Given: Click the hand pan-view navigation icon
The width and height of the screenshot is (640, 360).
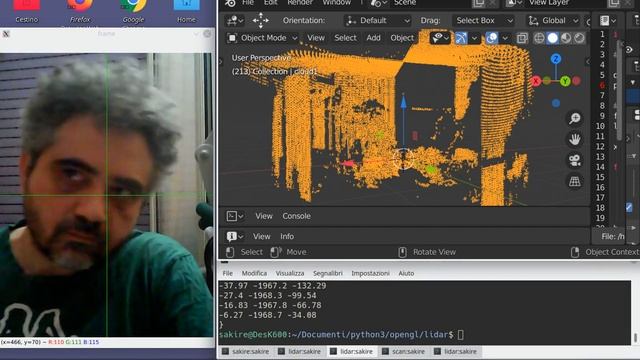Looking at the screenshot, I should click(575, 139).
